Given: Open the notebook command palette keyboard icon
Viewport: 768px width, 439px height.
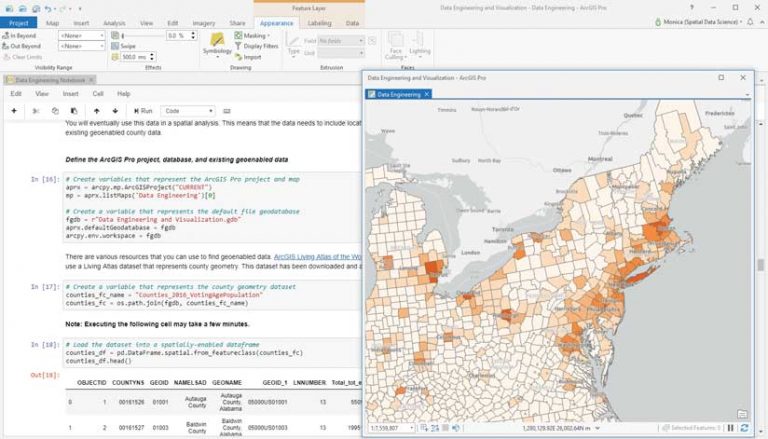Looking at the screenshot, I should pos(226,111).
